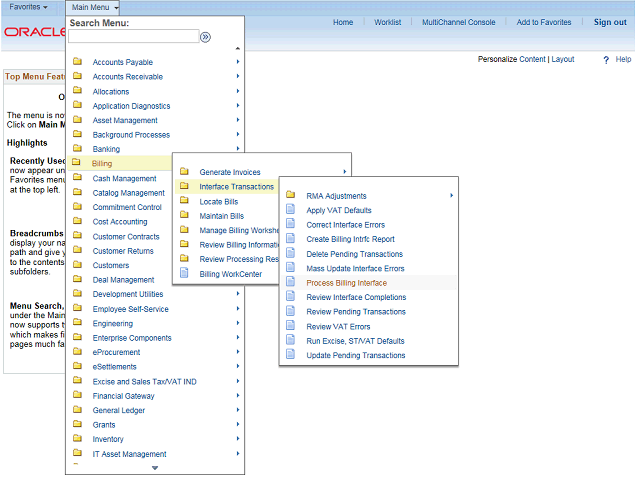Expand the Generate Invoices submenu arrow
Viewport: 640px width, 480px height.
tap(345, 172)
